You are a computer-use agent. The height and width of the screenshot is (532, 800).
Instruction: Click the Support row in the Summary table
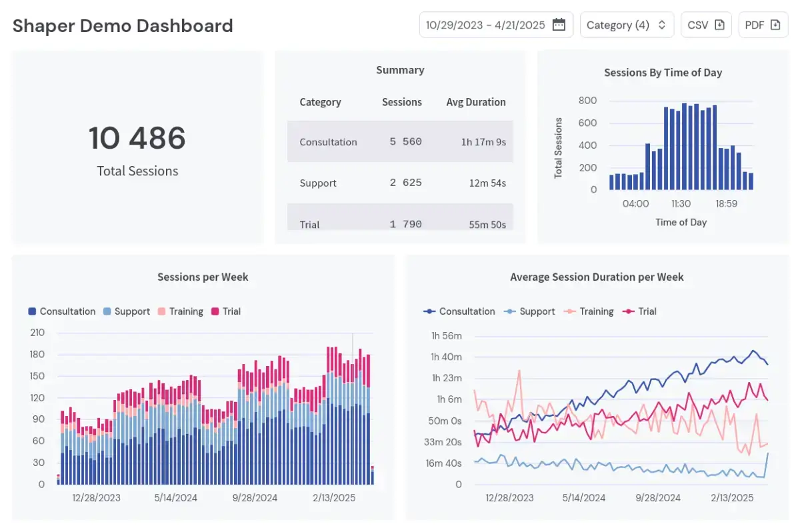coord(400,183)
